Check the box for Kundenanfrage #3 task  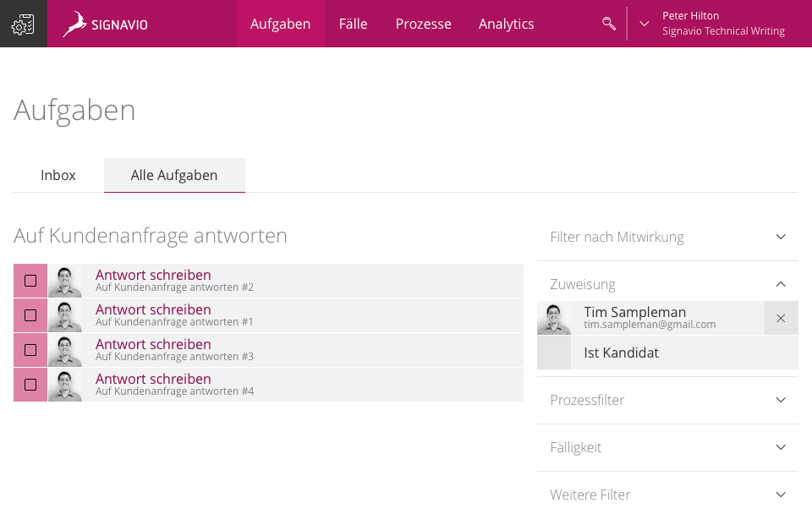(30, 350)
